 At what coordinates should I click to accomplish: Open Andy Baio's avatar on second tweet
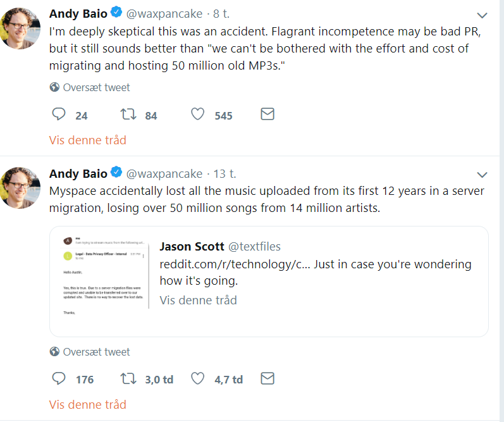tap(21, 188)
